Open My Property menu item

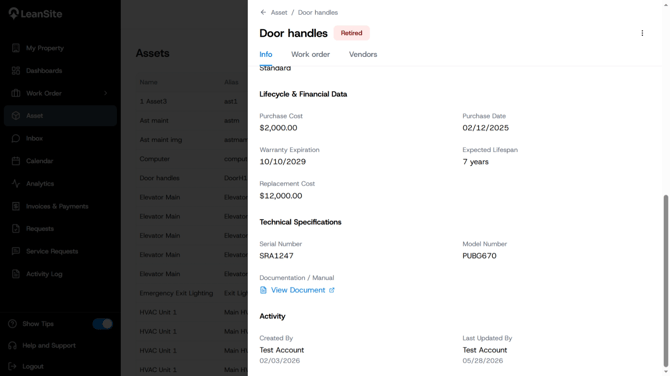pos(60,48)
